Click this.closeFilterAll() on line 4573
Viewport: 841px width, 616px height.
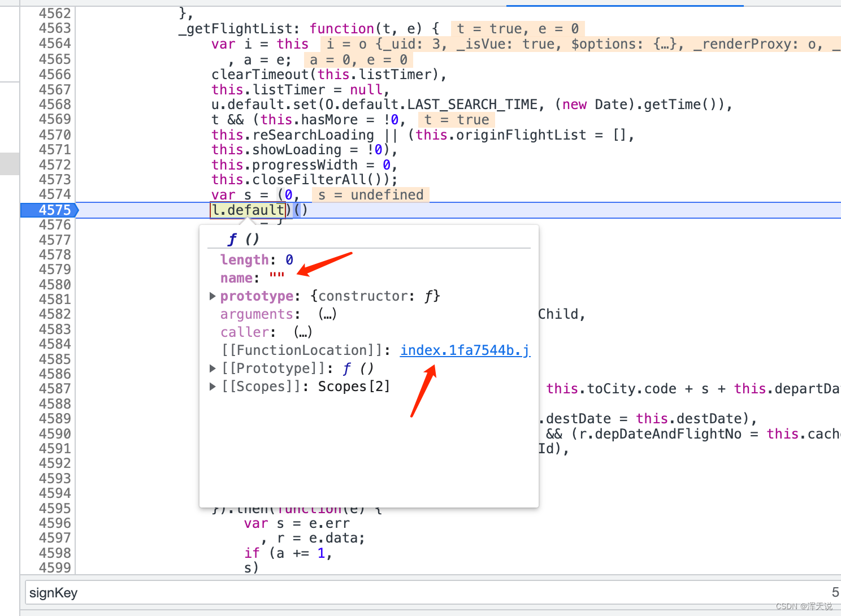point(300,180)
